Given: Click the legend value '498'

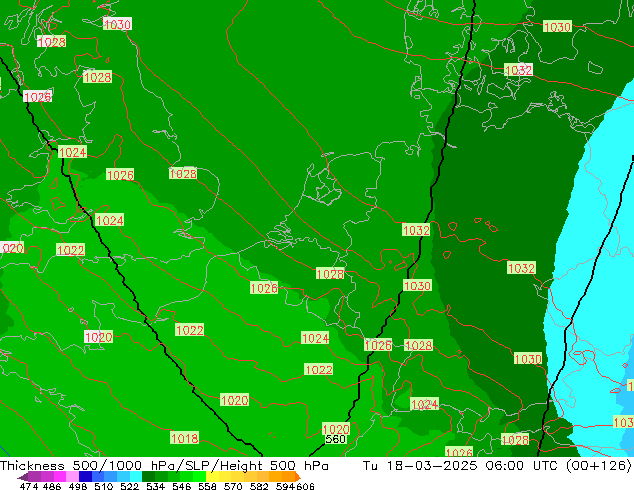Looking at the screenshot, I should 78,486.
